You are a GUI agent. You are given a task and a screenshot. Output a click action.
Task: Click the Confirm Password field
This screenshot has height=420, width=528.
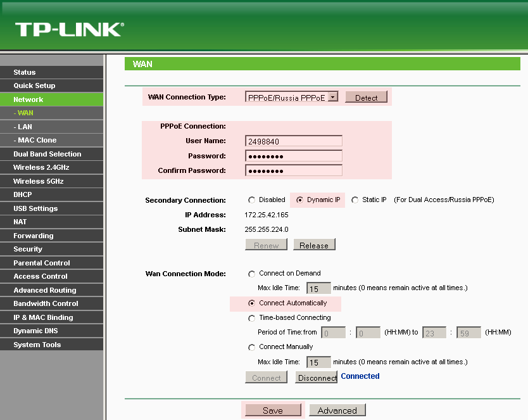pyautogui.click(x=293, y=170)
